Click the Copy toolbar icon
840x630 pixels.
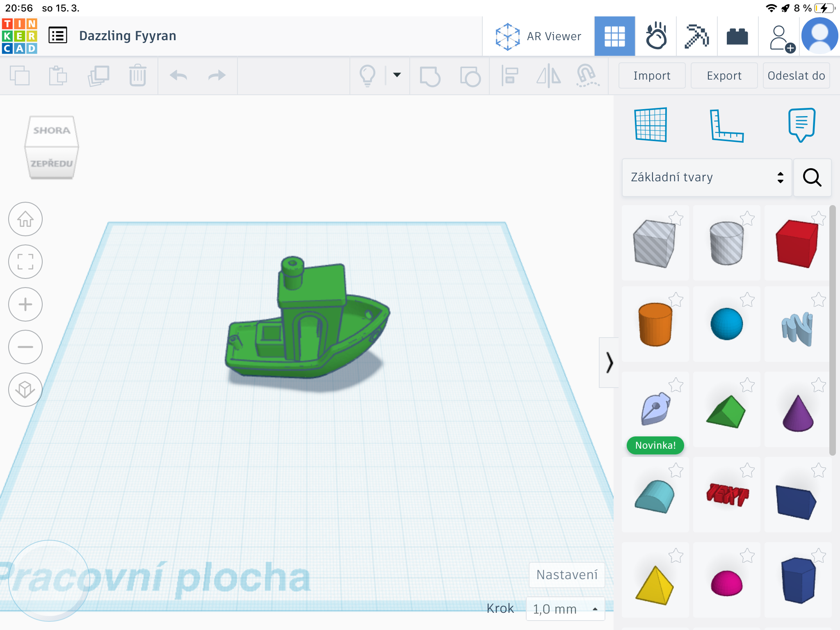coord(20,75)
